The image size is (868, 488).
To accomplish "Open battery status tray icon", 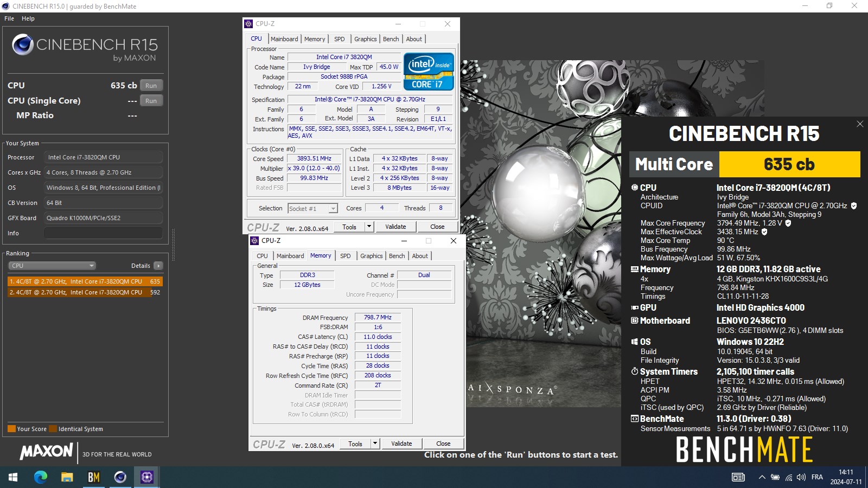I will point(775,477).
